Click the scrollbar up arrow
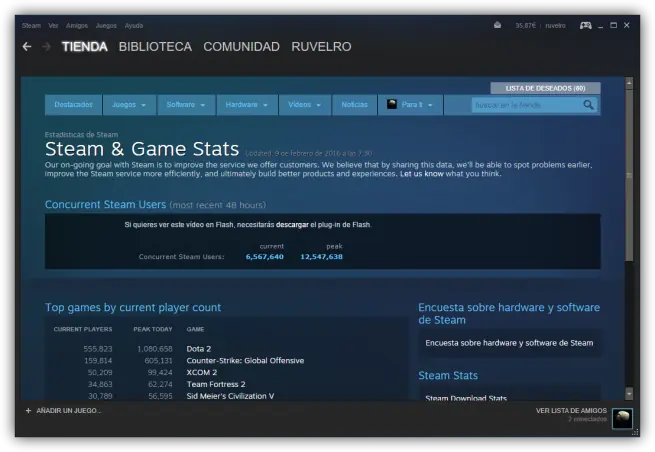Viewport: 655px width, 452px height. (x=629, y=84)
